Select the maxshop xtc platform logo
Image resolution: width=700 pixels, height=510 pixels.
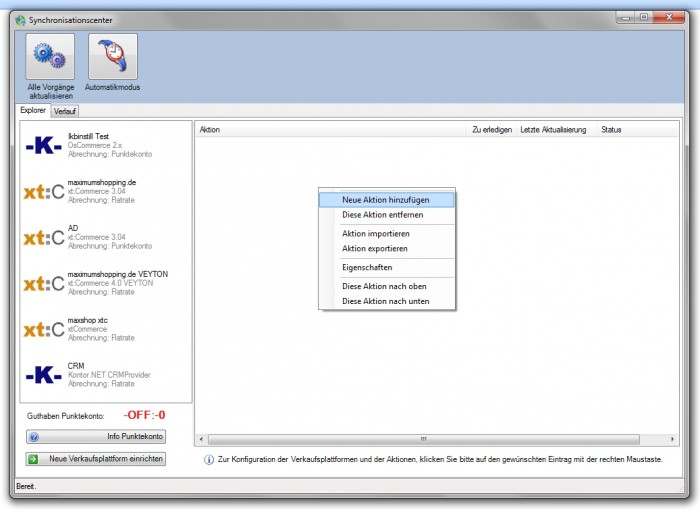pos(43,329)
